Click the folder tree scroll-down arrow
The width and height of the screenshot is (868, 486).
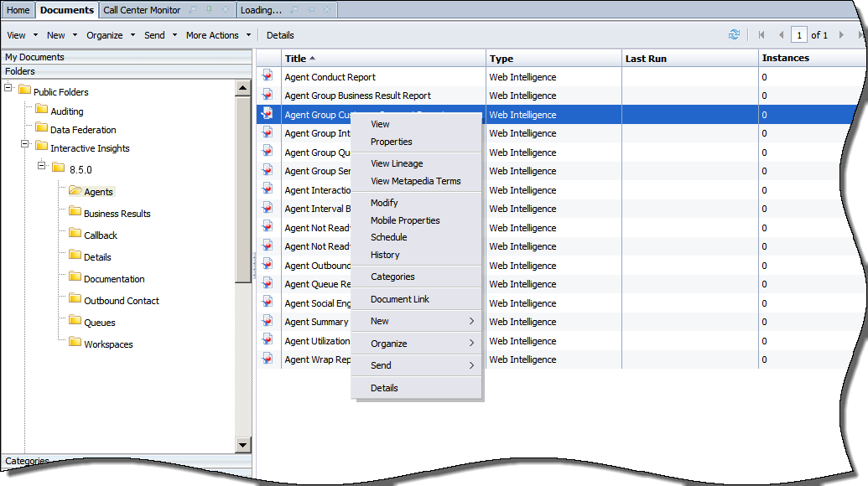click(x=243, y=445)
